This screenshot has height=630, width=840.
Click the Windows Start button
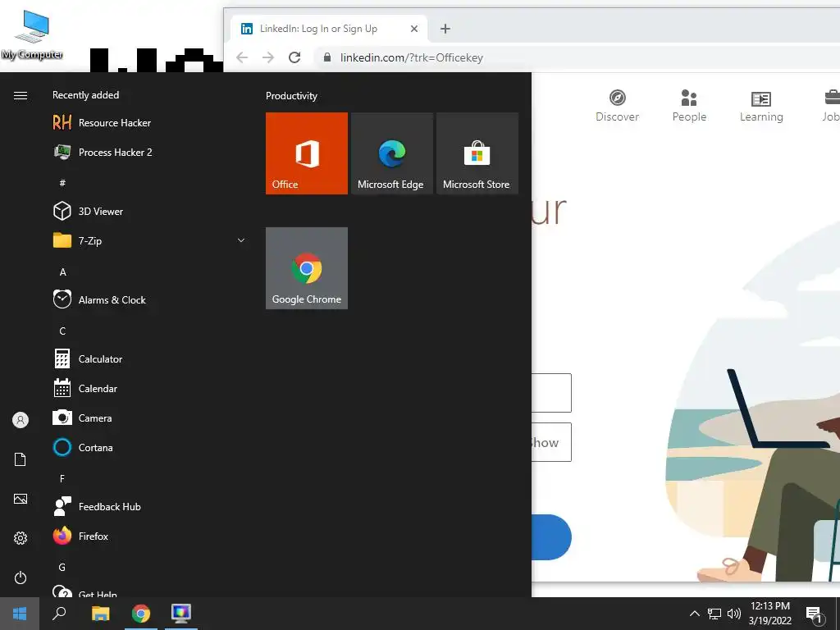click(x=20, y=614)
